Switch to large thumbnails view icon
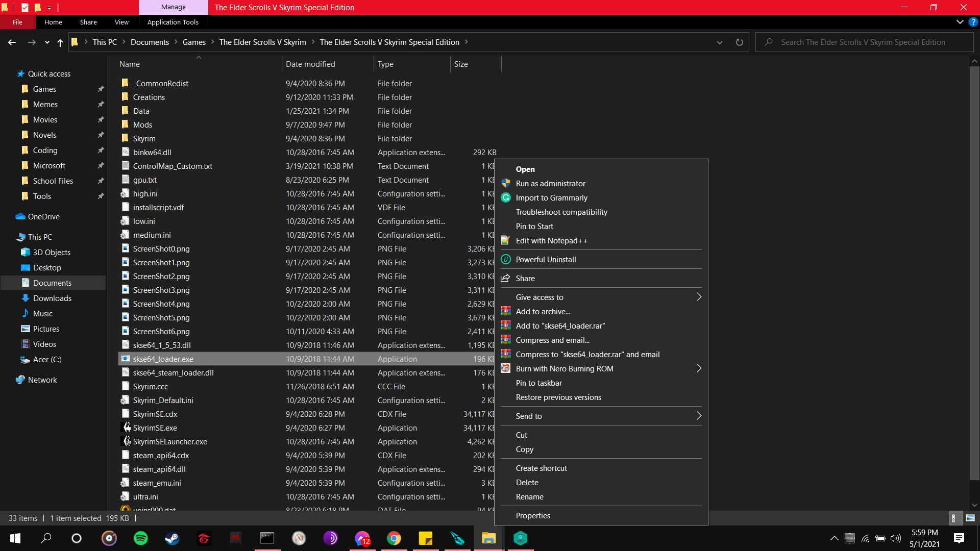This screenshot has width=980, height=551. coord(970,518)
